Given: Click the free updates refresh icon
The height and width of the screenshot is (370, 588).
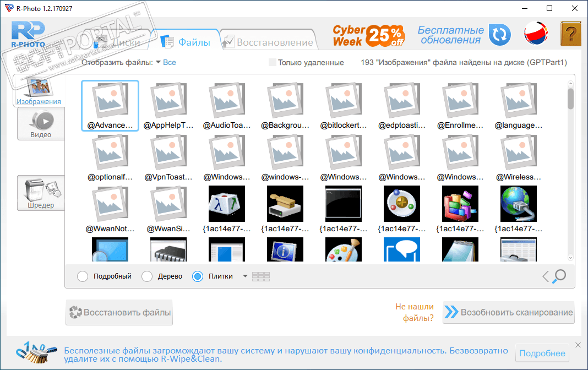Looking at the screenshot, I should click(x=500, y=35).
